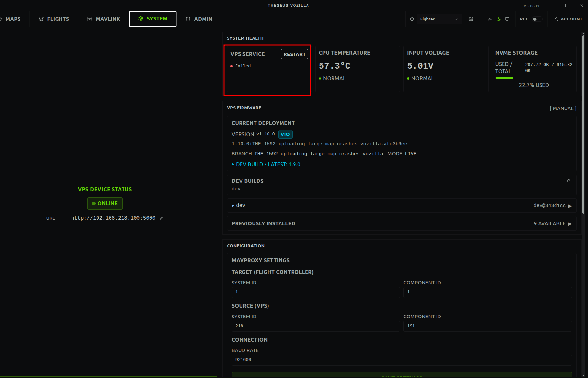Switch to the MAVLINK tab
Screen dimensions: 588x378
click(x=103, y=19)
